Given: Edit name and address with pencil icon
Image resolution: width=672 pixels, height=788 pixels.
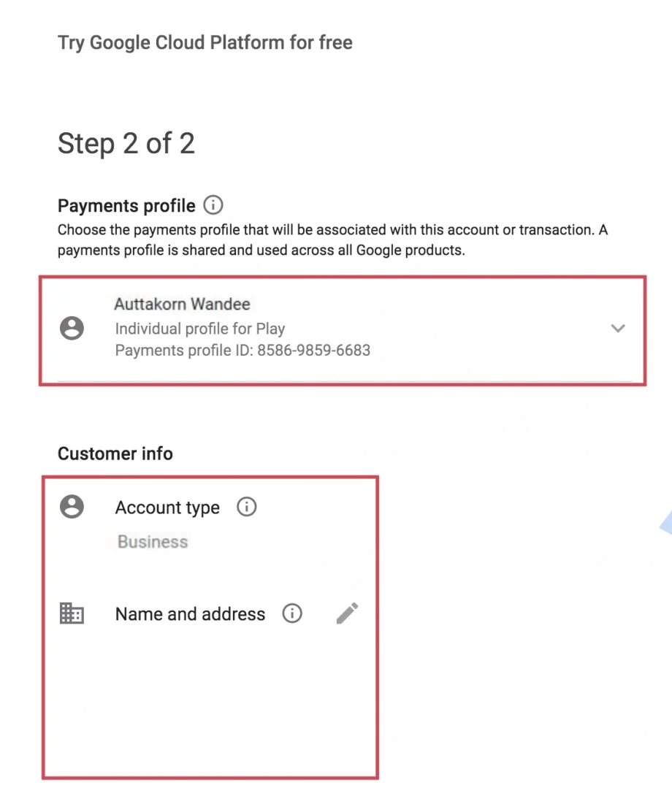Looking at the screenshot, I should click(347, 613).
